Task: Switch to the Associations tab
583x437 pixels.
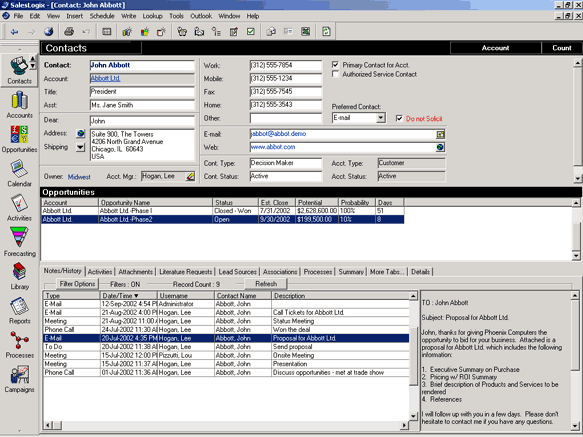Action: pos(280,272)
